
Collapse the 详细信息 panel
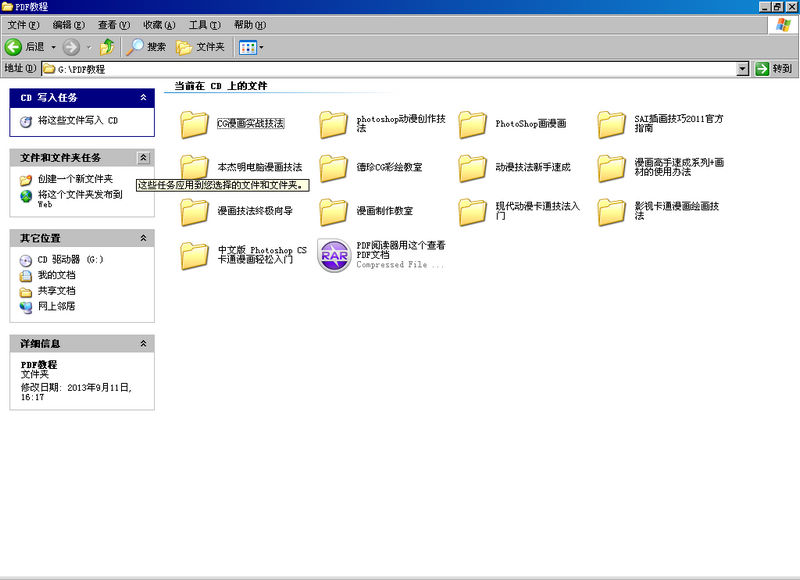click(x=143, y=344)
